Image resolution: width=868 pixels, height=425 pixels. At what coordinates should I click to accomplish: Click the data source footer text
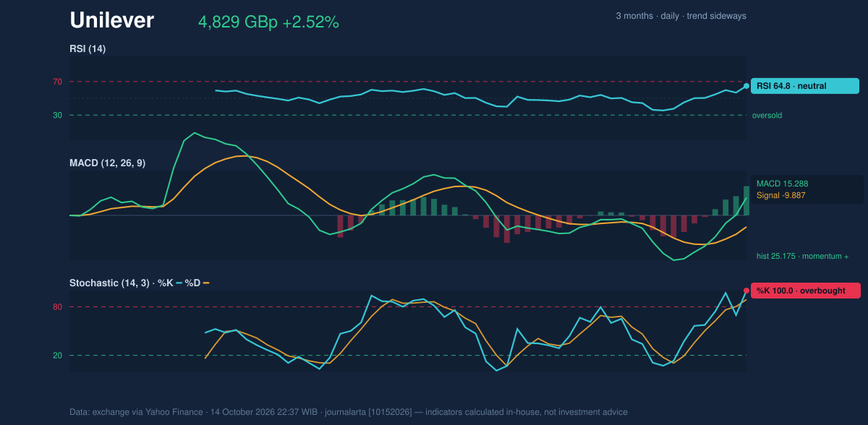(x=349, y=412)
